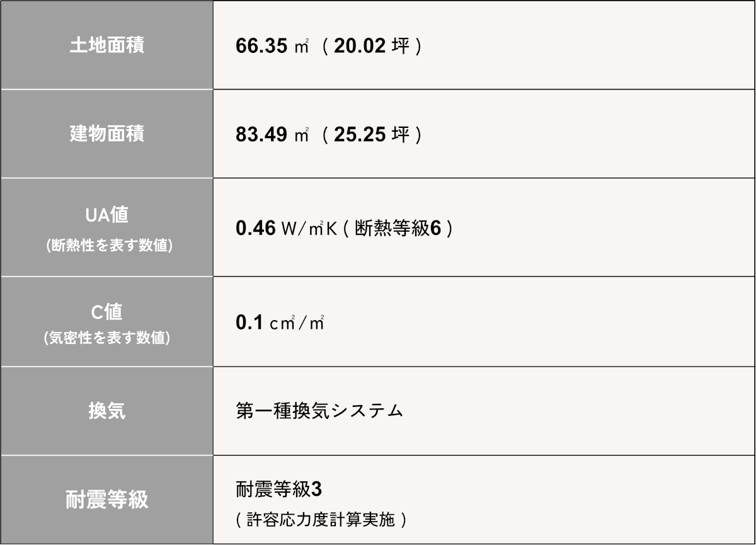
Task: Click the c㎡/㎡ unit text
Action: (x=297, y=323)
